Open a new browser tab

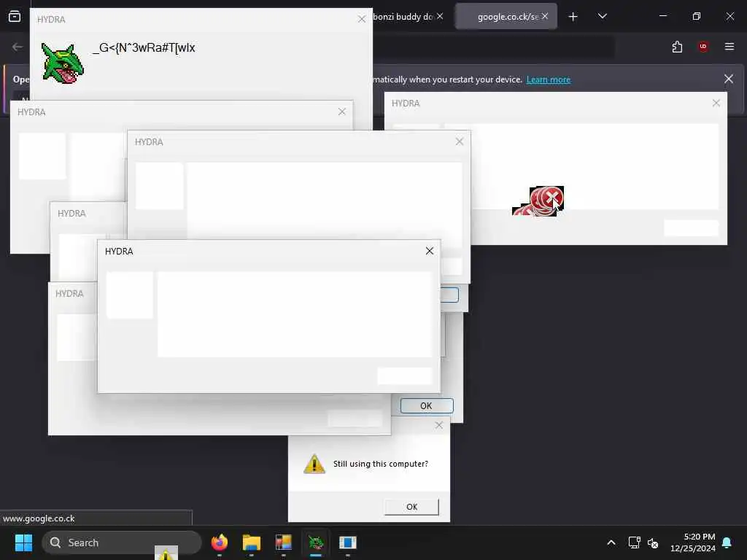click(573, 17)
